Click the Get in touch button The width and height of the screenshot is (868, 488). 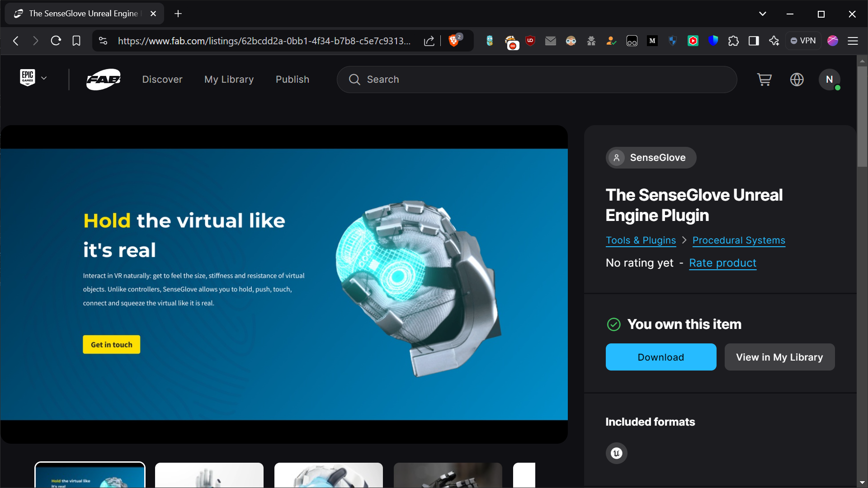tap(112, 344)
